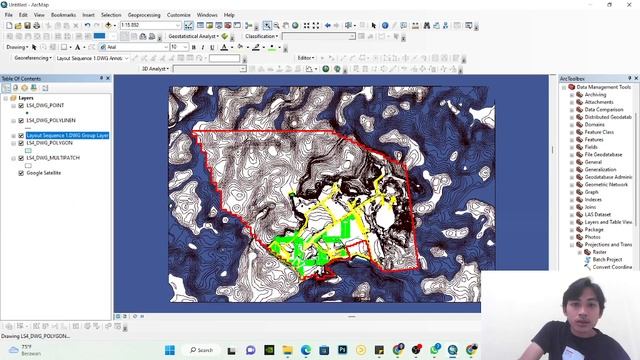The width and height of the screenshot is (640, 360).
Task: Open Georeferencing dropdown menu
Action: point(33,58)
